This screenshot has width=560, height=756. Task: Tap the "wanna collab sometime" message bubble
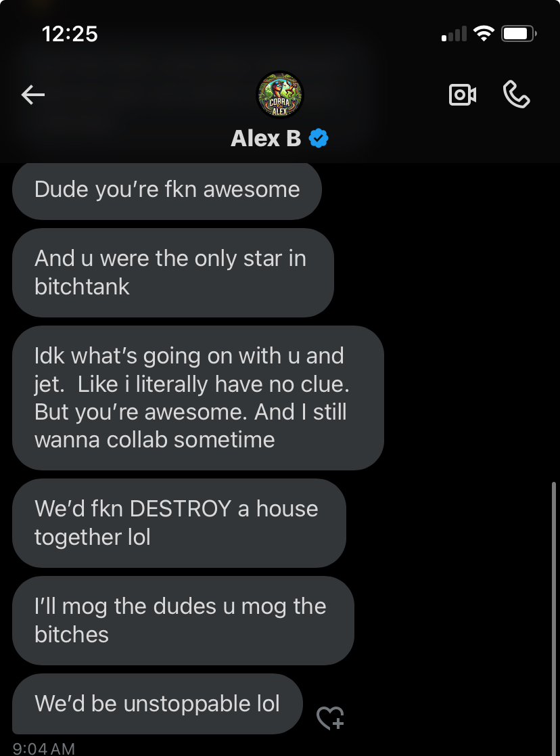click(x=198, y=398)
